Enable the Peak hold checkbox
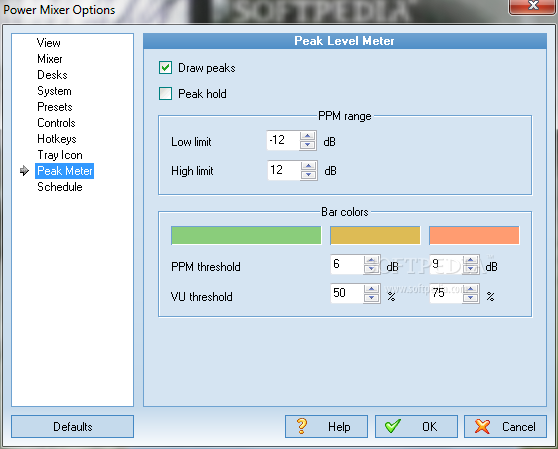The height and width of the screenshot is (449, 558). click(x=165, y=94)
